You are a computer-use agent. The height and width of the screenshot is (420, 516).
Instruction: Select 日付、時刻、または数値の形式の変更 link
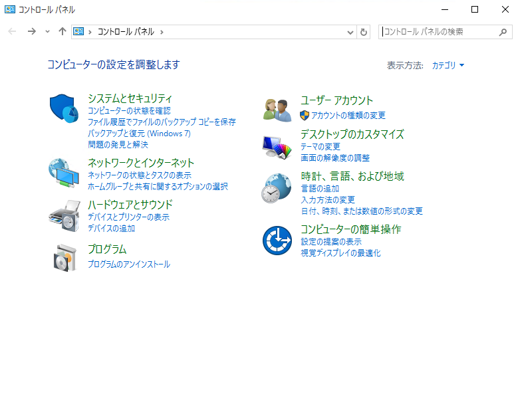[x=362, y=211]
